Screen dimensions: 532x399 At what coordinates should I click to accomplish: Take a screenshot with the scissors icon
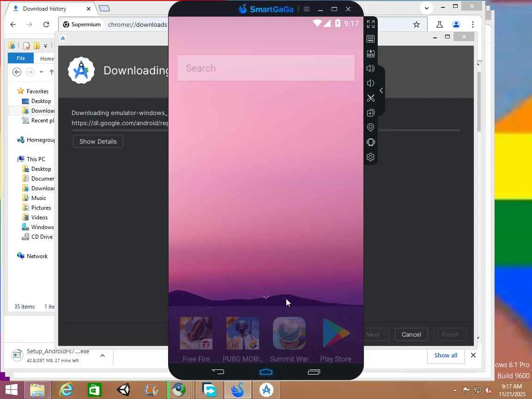click(x=370, y=98)
